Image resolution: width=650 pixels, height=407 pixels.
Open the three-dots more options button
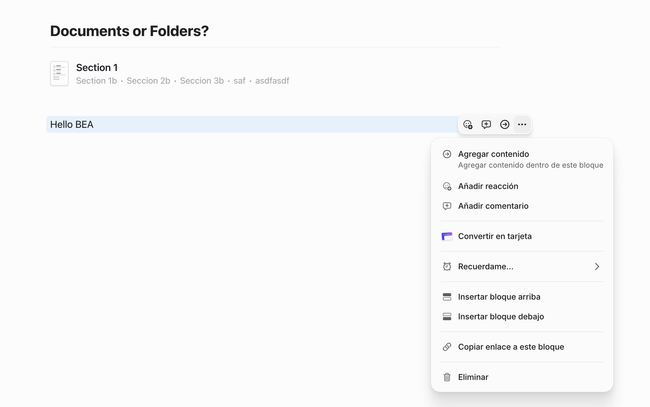(x=522, y=125)
